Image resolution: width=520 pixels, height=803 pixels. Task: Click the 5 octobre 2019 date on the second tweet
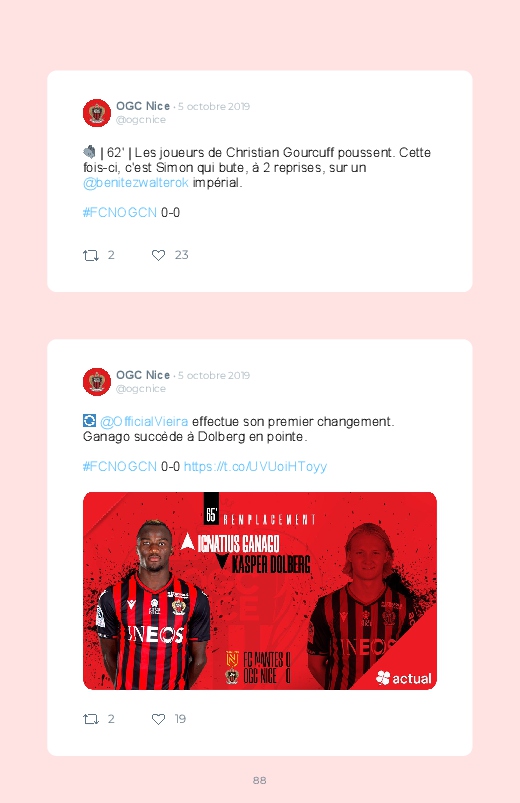tap(214, 375)
